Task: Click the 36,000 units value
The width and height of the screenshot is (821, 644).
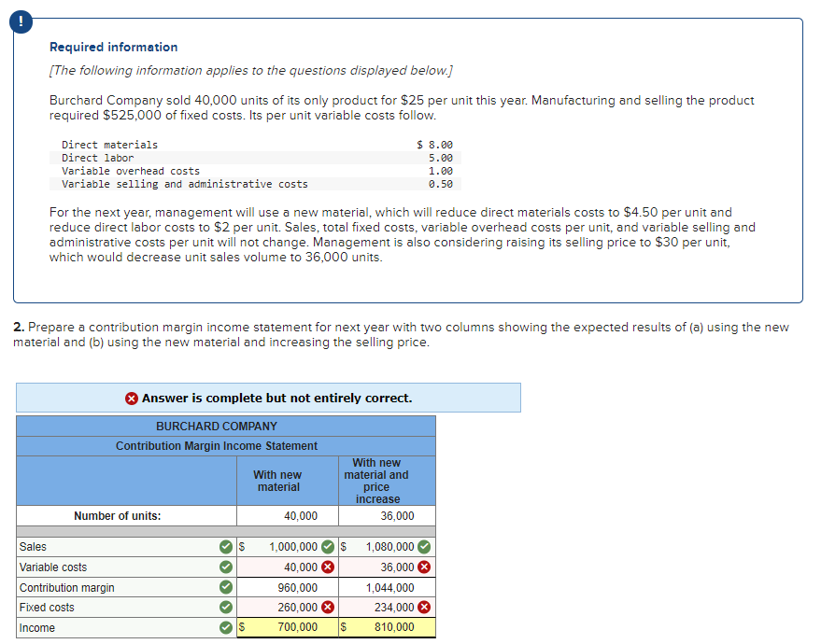Action: click(x=397, y=516)
